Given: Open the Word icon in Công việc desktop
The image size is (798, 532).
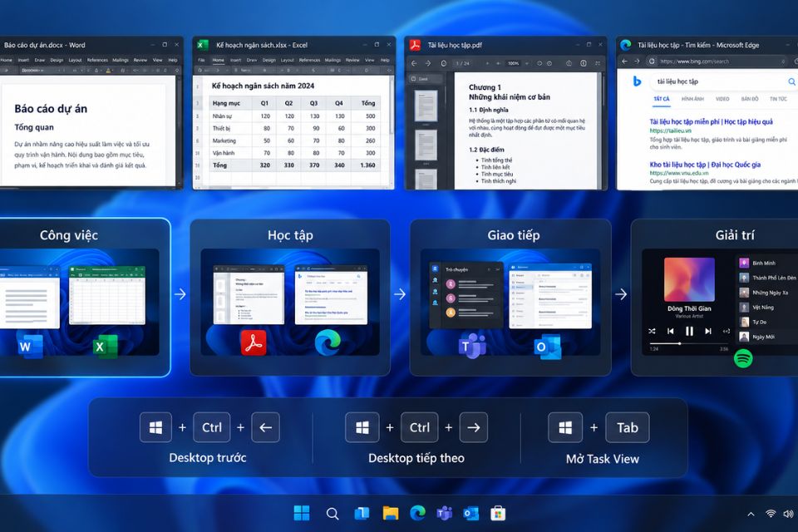Looking at the screenshot, I should point(30,346).
